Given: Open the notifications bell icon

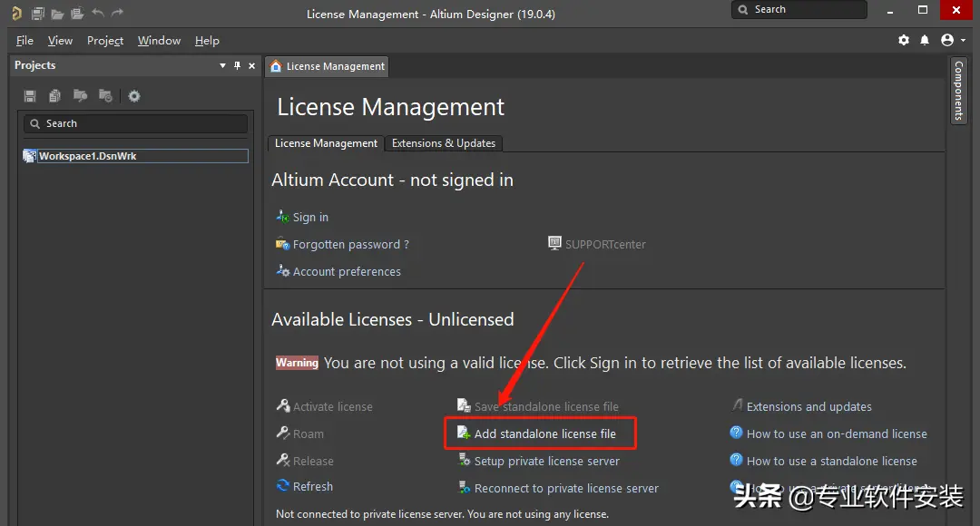Looking at the screenshot, I should tap(925, 40).
